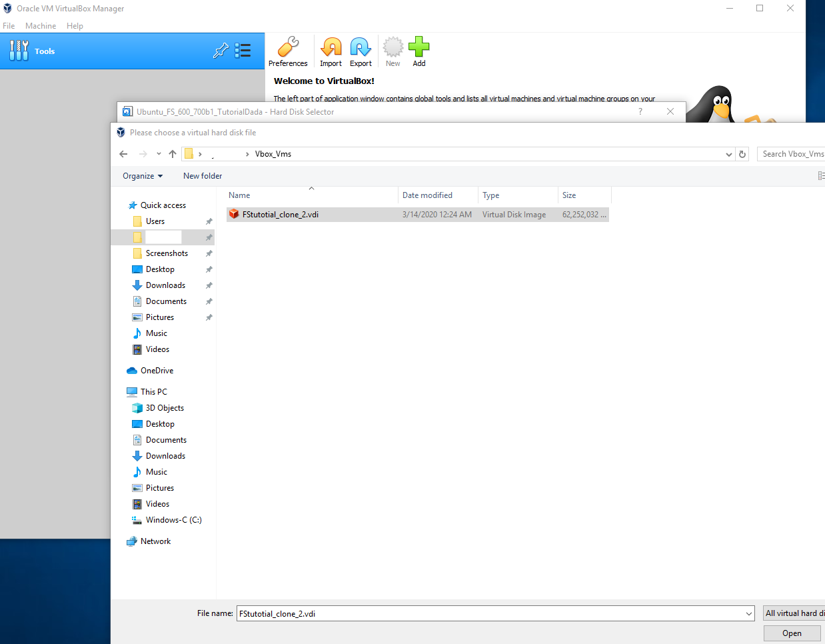Click the Open button
This screenshot has width=825, height=644.
coord(792,633)
